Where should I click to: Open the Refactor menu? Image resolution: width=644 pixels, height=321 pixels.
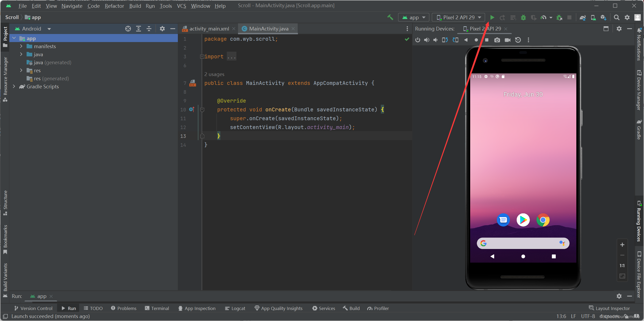coord(114,6)
